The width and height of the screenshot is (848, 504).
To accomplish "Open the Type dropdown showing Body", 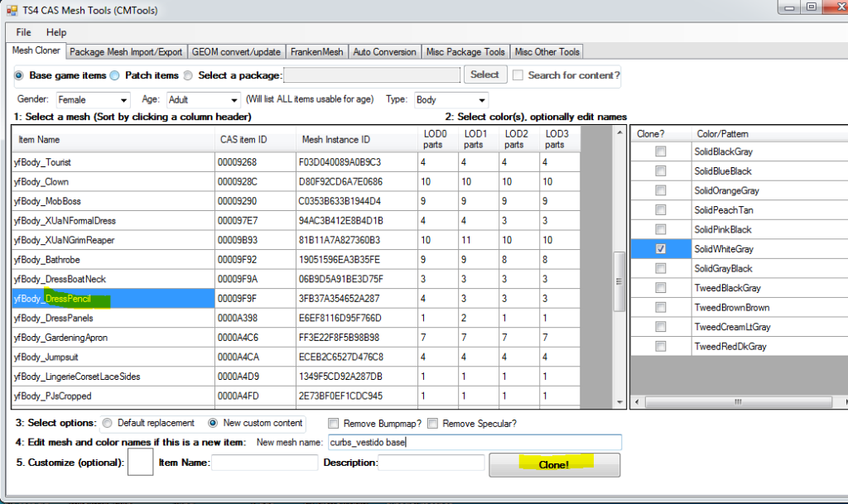I will click(x=481, y=100).
